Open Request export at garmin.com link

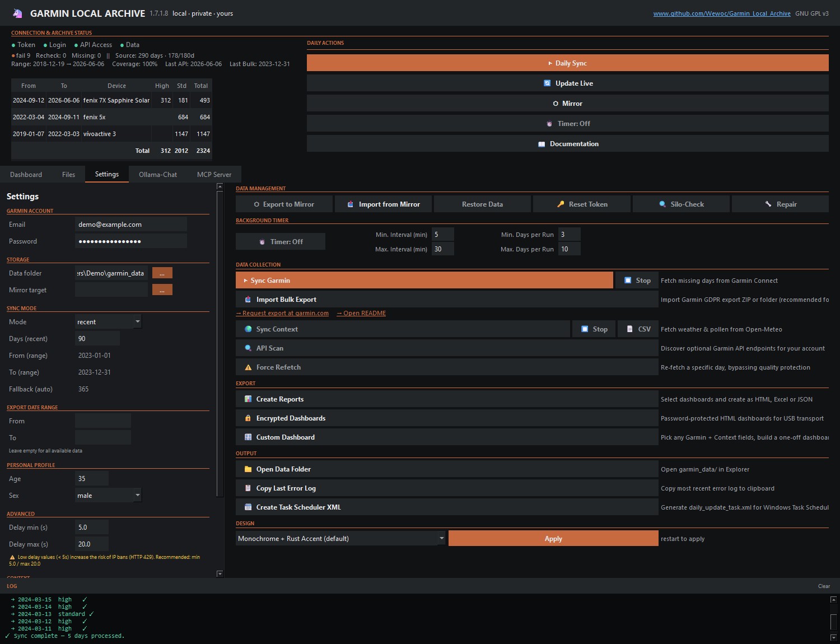point(282,313)
